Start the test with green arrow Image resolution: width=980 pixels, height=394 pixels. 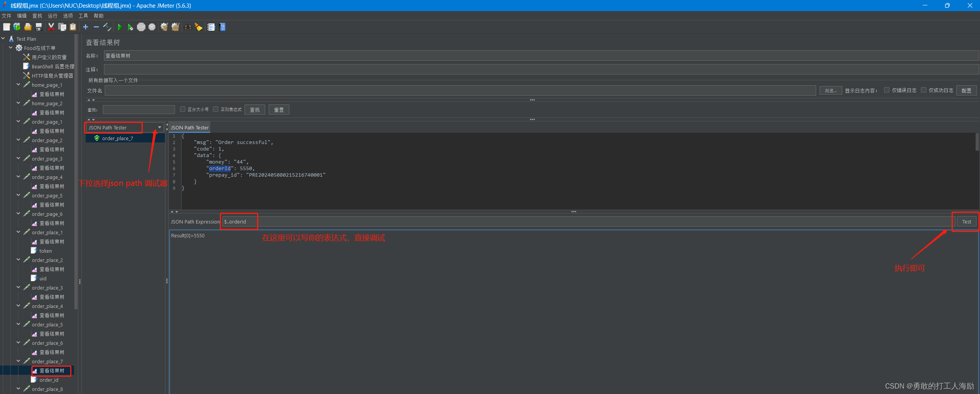119,27
